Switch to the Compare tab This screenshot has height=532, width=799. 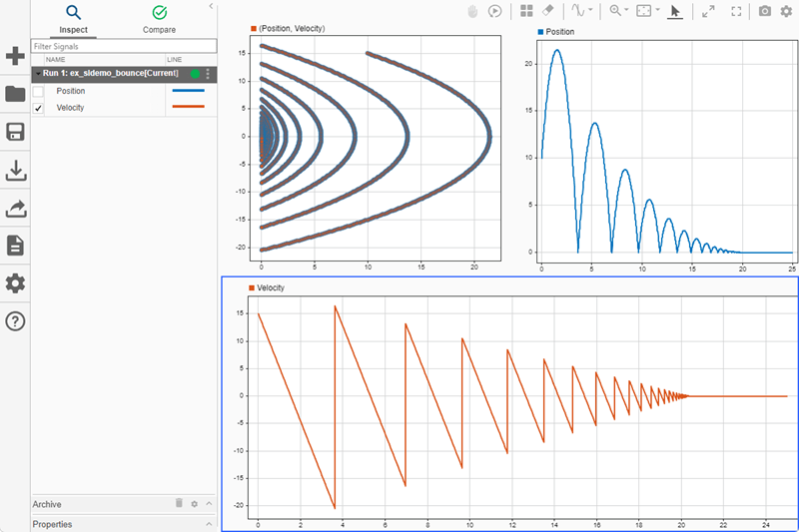pos(159,18)
